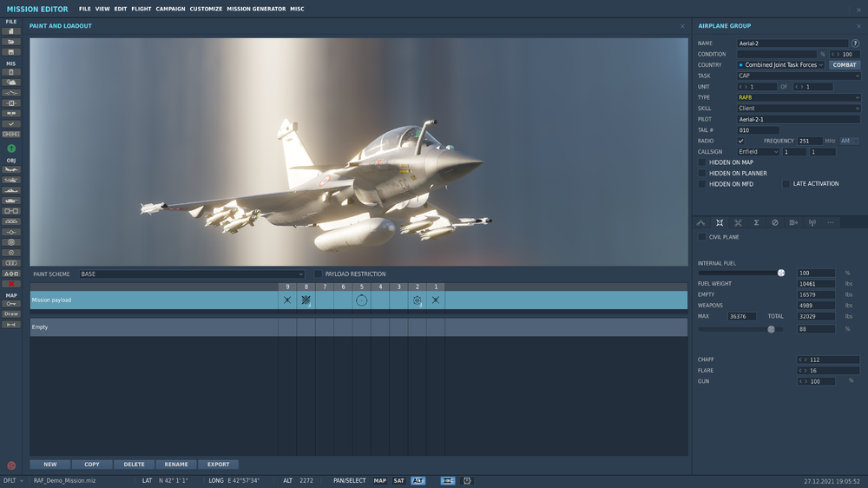Click the options gear in status bar
The width and height of the screenshot is (868, 488).
(467, 481)
